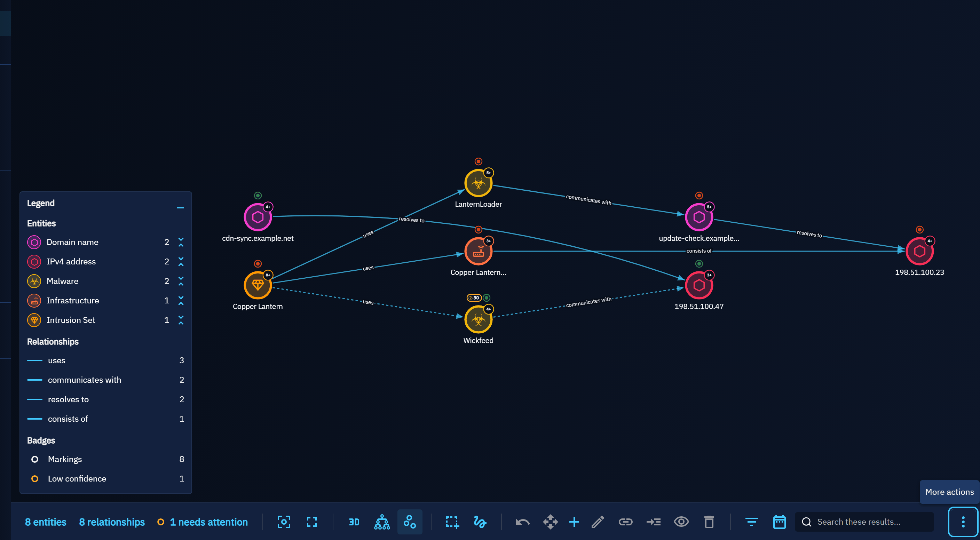Click the 8 entities link
The height and width of the screenshot is (540, 980).
[46, 522]
